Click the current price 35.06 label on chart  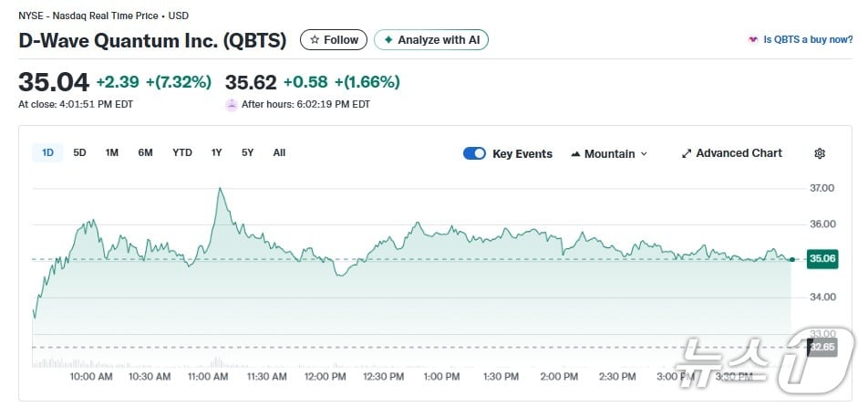pyautogui.click(x=821, y=259)
